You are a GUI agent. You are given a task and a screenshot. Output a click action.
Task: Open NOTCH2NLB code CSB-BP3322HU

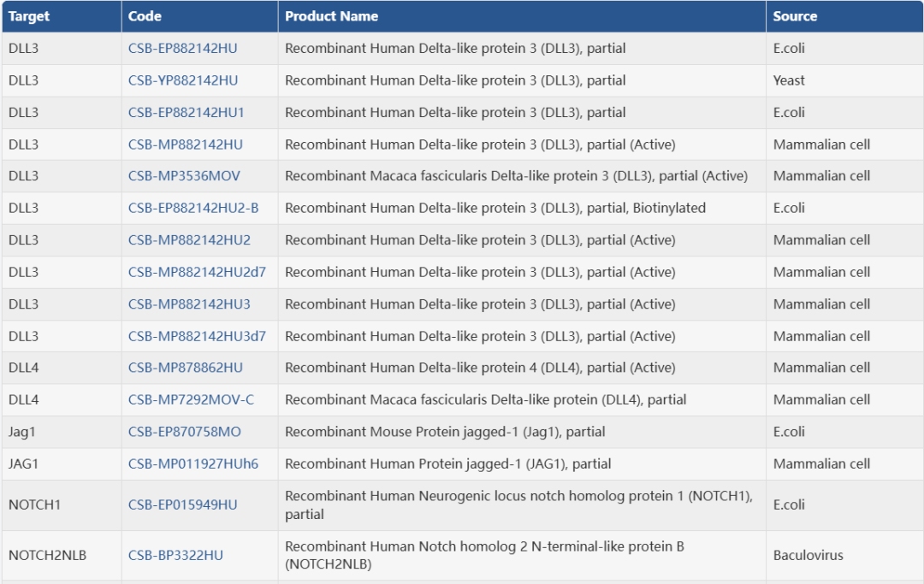(x=175, y=555)
